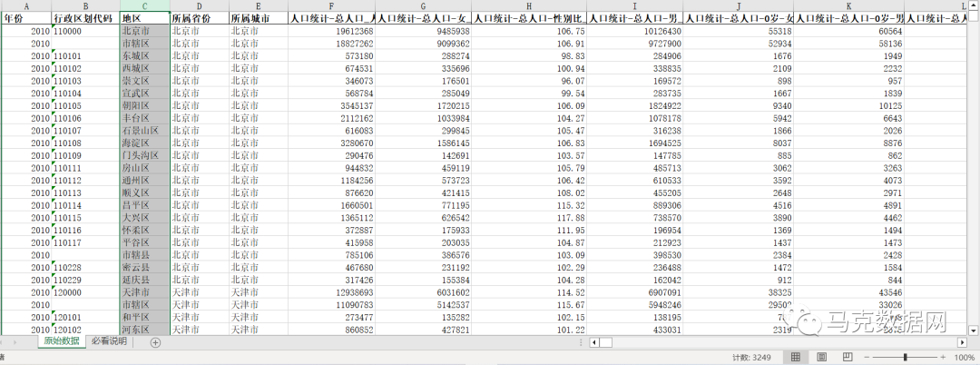Select cell with sex ratio 117.88
This screenshot has height=365, width=980.
(529, 218)
